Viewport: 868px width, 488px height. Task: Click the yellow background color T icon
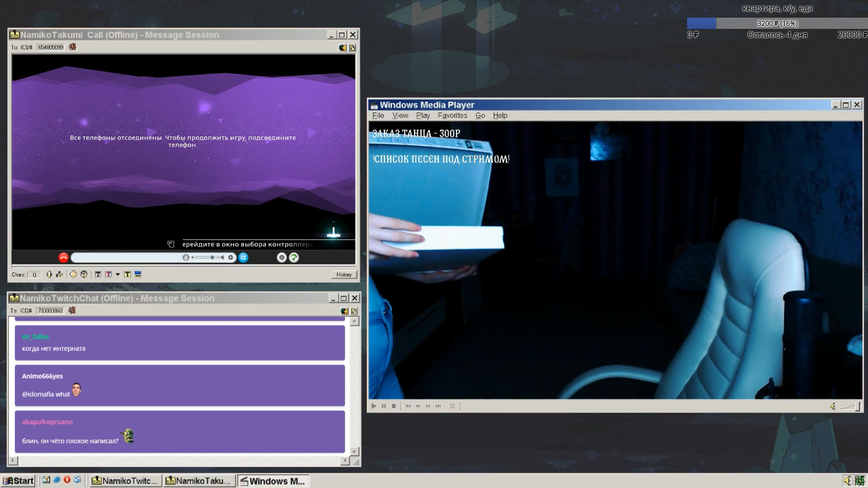pyautogui.click(x=127, y=274)
